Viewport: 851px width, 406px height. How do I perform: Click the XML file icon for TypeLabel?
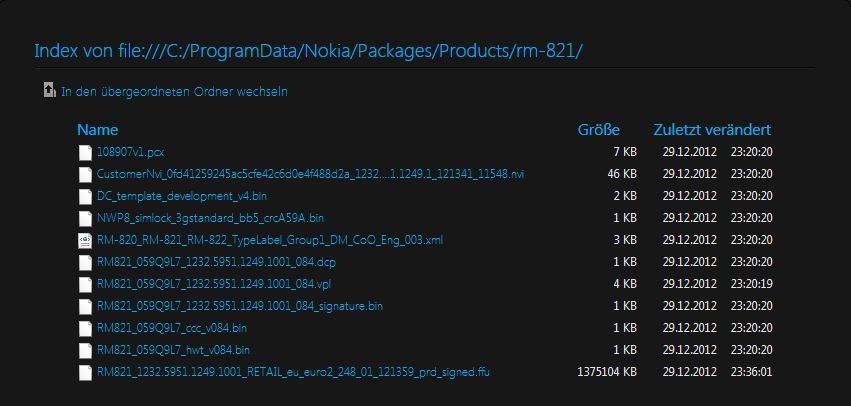coord(85,240)
